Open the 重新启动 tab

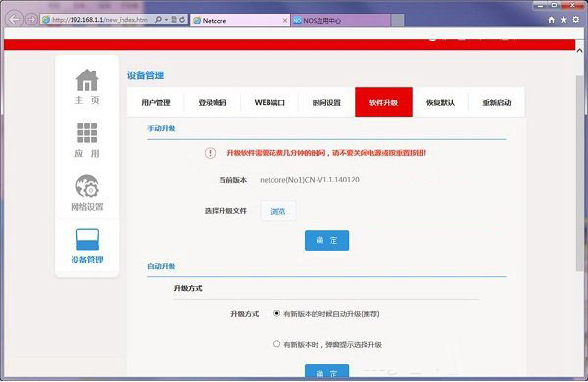click(497, 102)
